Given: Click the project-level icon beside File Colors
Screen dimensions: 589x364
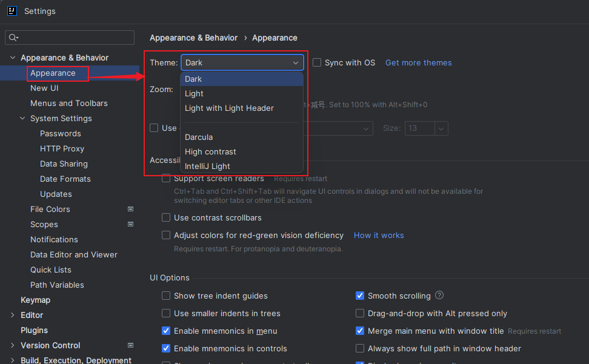Looking at the screenshot, I should [x=130, y=209].
